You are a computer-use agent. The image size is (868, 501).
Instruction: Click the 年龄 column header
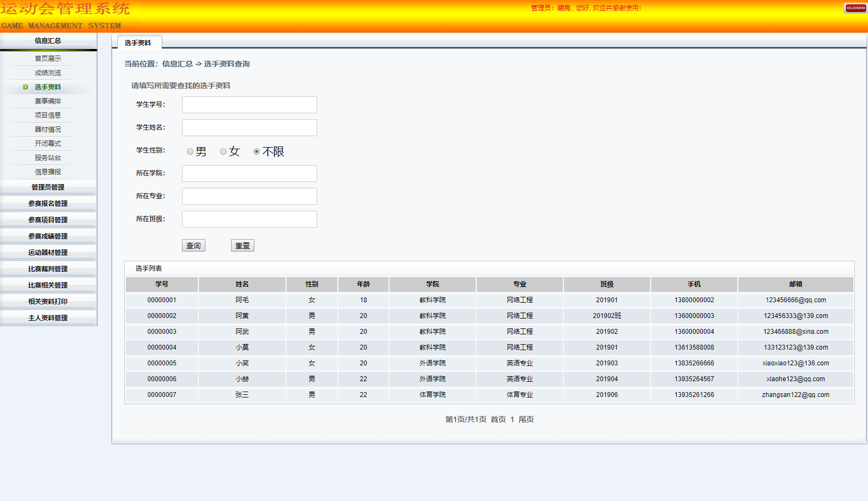pyautogui.click(x=363, y=284)
